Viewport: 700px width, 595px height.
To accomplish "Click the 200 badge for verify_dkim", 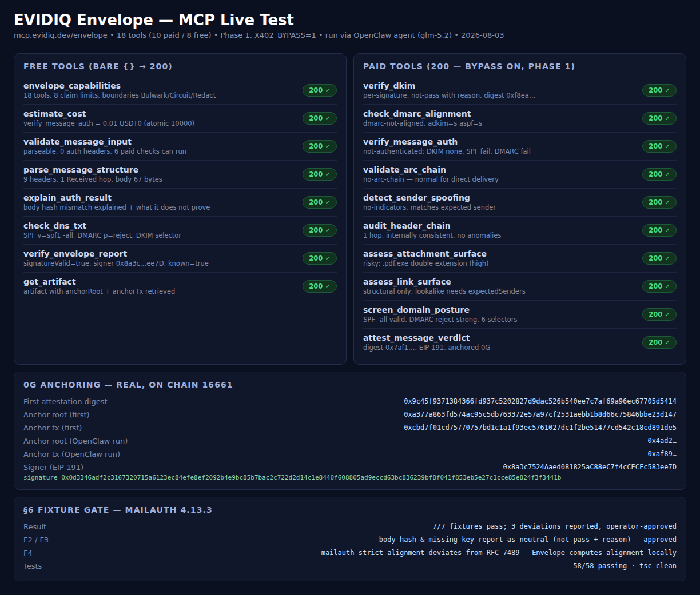I will [659, 90].
